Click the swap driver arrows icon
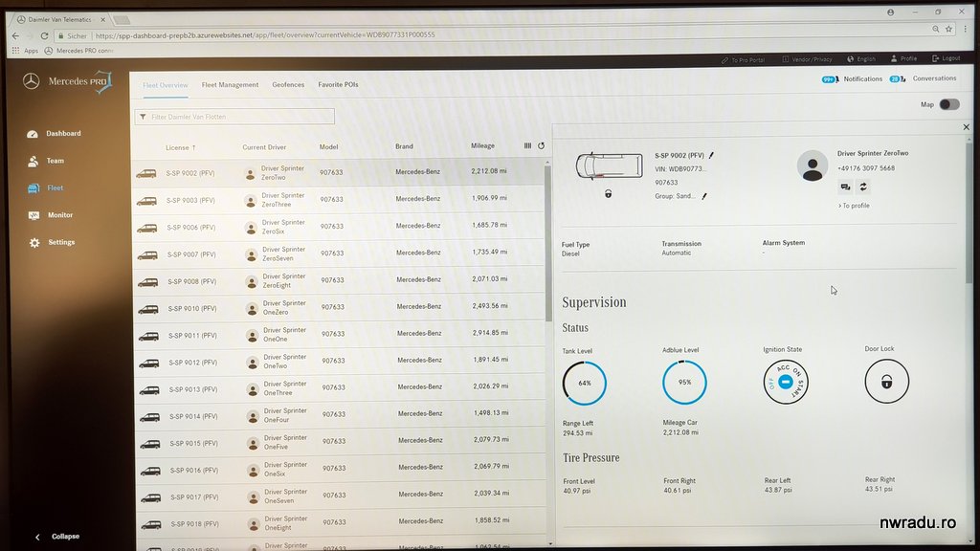The height and width of the screenshot is (551, 980). [863, 187]
